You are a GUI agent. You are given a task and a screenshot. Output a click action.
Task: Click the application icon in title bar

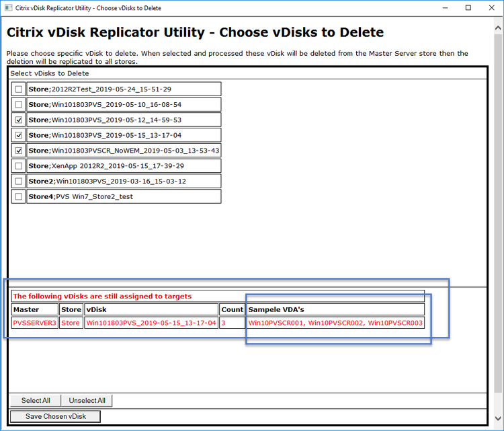8,7
